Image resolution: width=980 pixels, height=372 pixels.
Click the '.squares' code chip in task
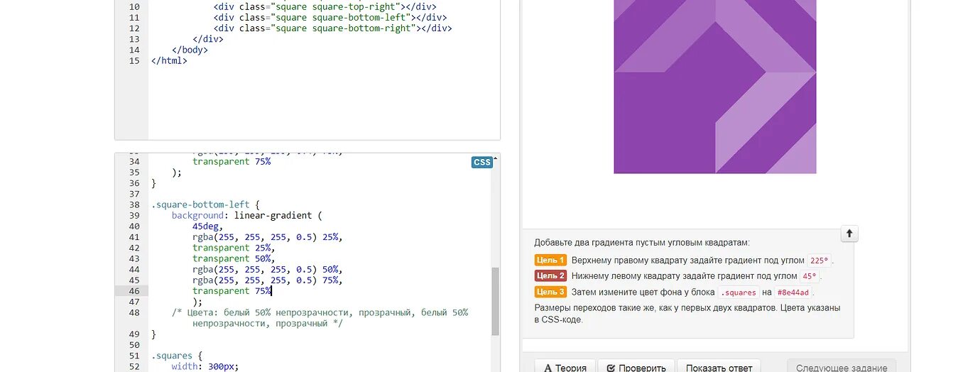[739, 292]
